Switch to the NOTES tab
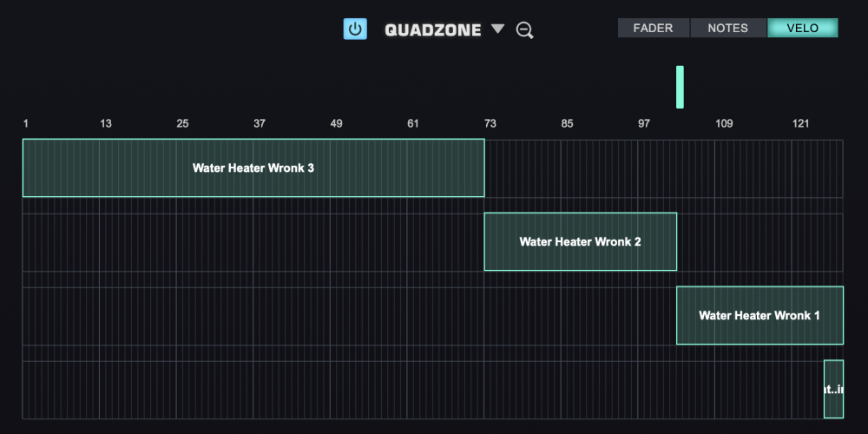 (728, 28)
